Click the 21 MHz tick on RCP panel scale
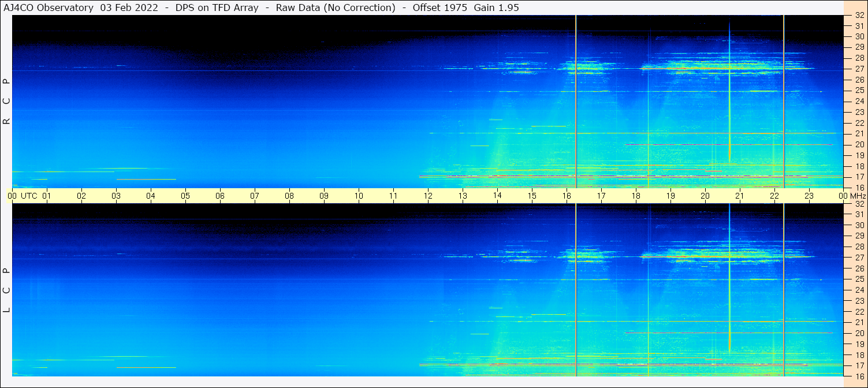The height and width of the screenshot is (388, 868). 859,133
